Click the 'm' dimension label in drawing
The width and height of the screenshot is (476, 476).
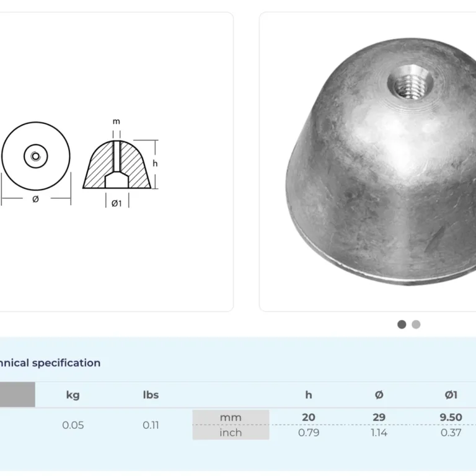[117, 121]
